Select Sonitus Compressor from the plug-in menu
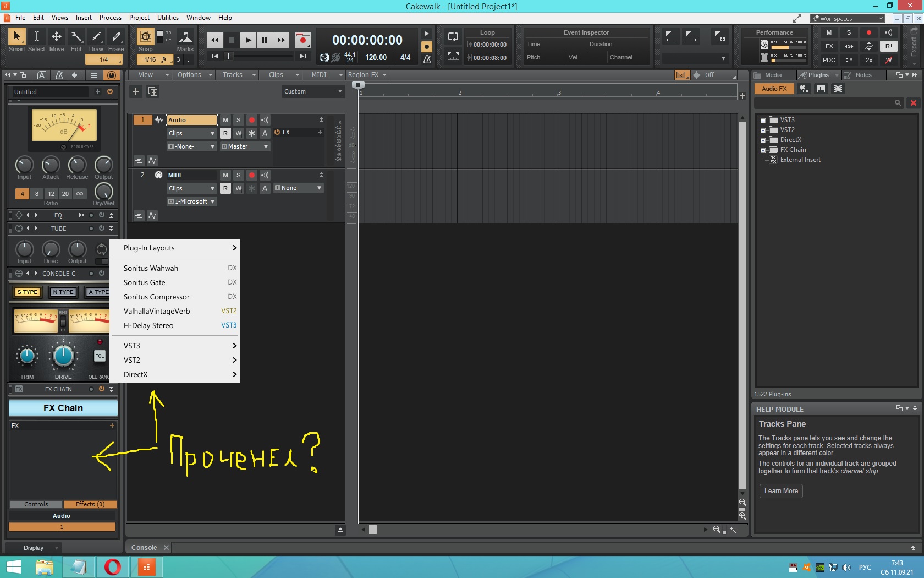 point(156,297)
